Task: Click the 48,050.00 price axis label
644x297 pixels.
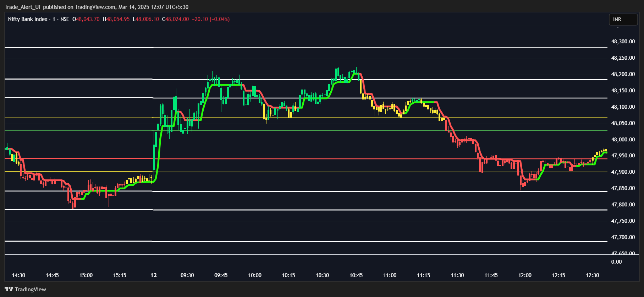Action: pyautogui.click(x=623, y=123)
